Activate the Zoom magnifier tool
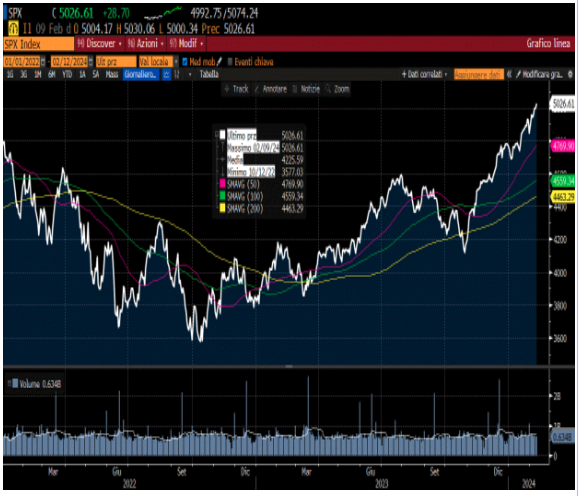The height and width of the screenshot is (496, 579). coord(337,89)
